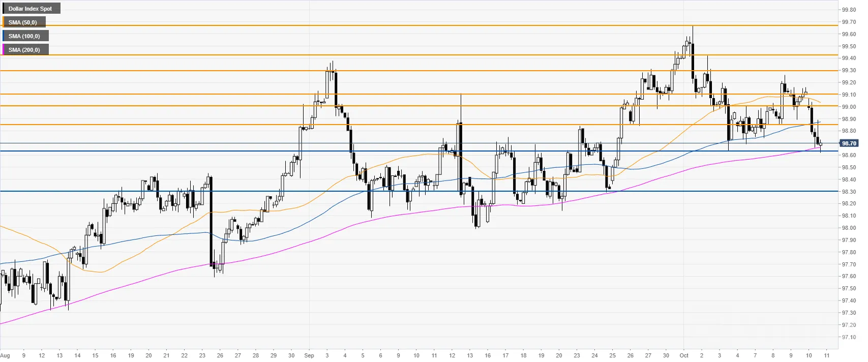Click the 26 date label after 23
The width and height of the screenshot is (868, 362).
[x=220, y=355]
